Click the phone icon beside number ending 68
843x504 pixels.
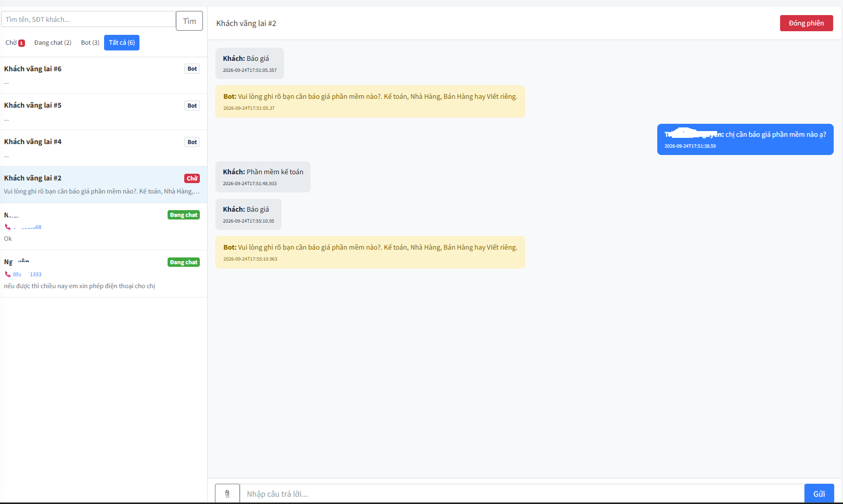point(8,227)
